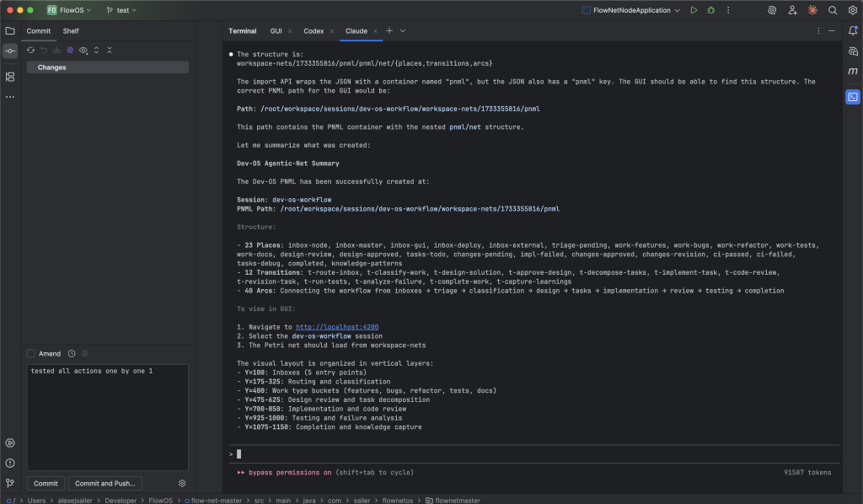This screenshot has height=504, width=863.
Task: Open the Git tool window icon
Action: coord(10,483)
